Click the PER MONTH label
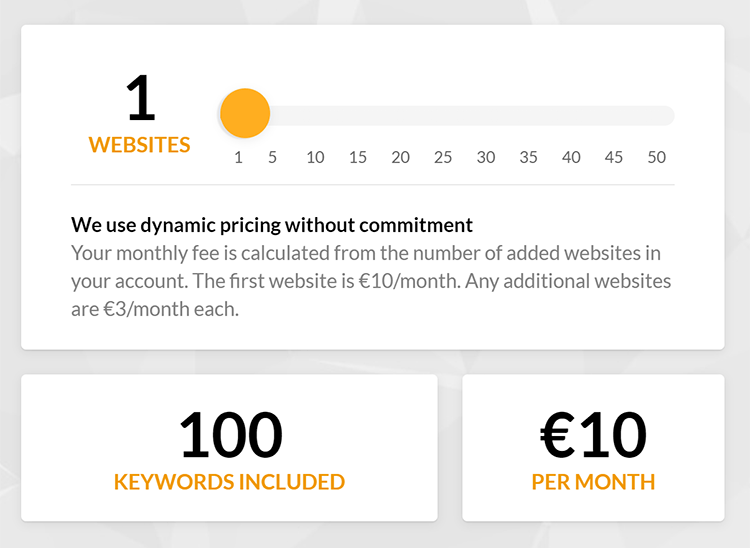The width and height of the screenshot is (750, 548). 593,482
